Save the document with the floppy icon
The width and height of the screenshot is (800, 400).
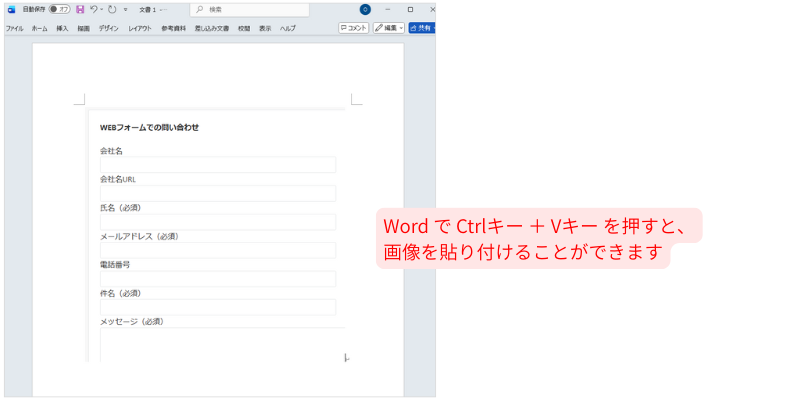pyautogui.click(x=80, y=9)
